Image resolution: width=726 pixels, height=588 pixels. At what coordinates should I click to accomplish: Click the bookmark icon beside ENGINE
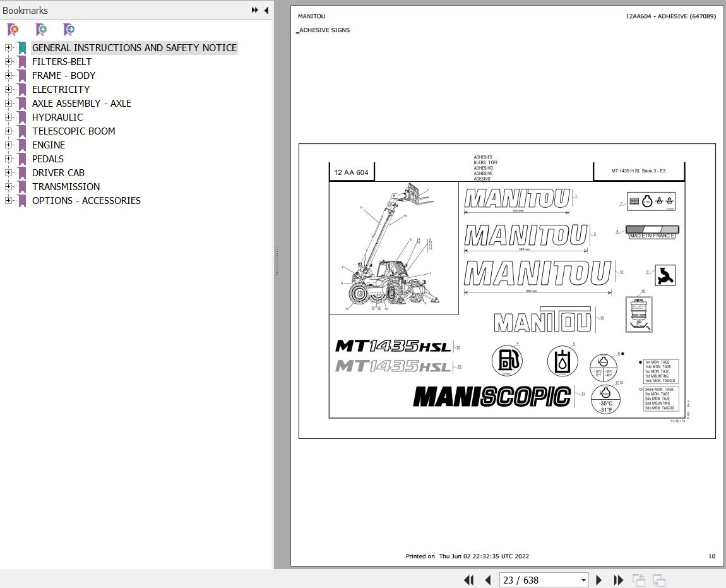pos(21,145)
